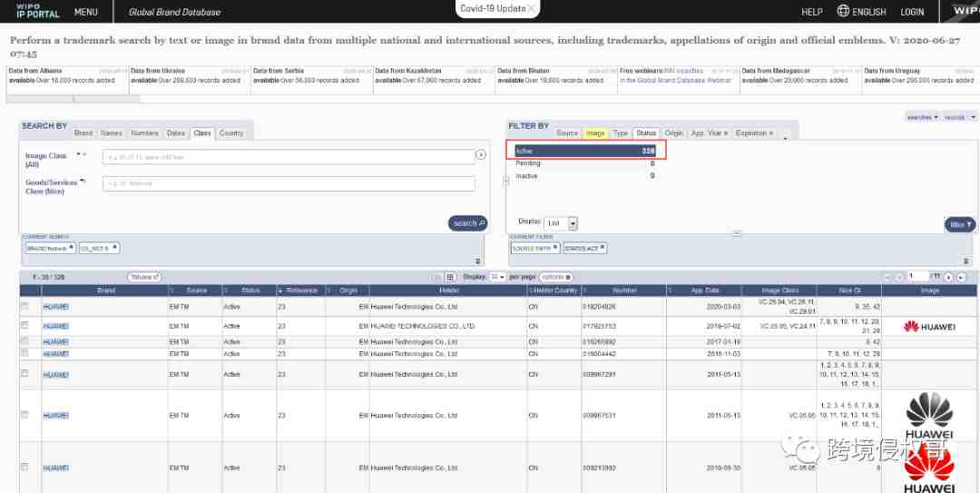Sort results by App. Date column
This screenshot has width=980, height=493.
click(704, 291)
